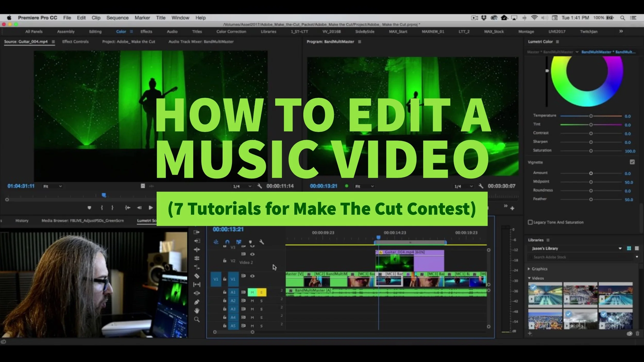Open timeline display settings wrench
This screenshot has height=362, width=644.
pos(261,242)
